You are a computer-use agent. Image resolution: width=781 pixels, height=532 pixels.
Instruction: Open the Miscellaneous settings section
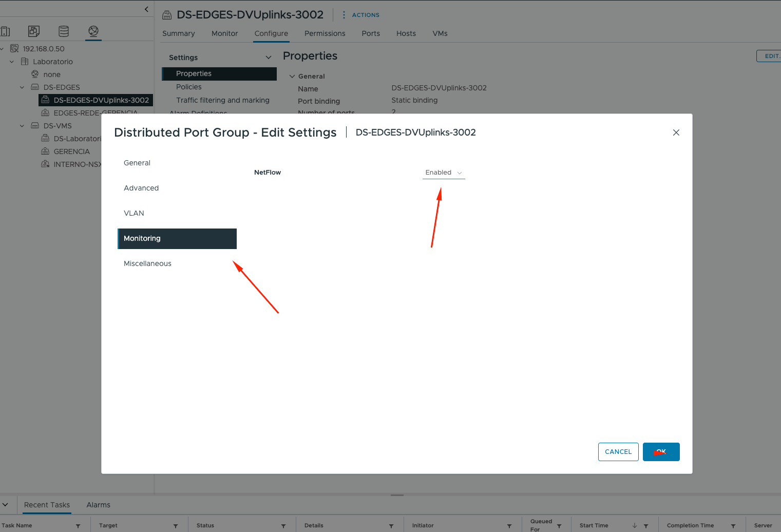(x=147, y=263)
